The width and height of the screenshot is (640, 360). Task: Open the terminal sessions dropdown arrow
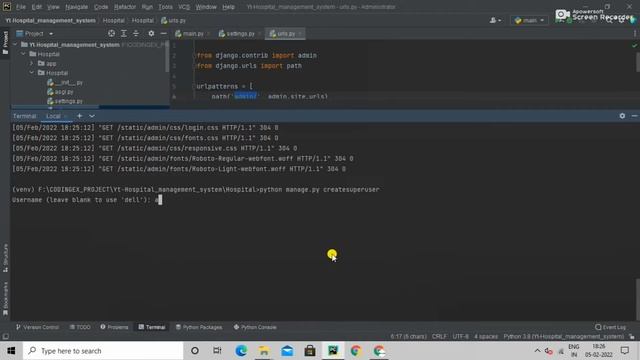pyautogui.click(x=92, y=116)
